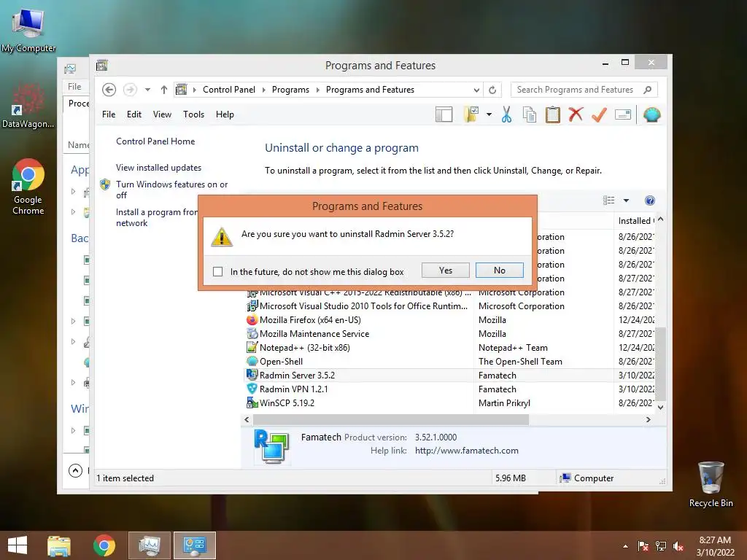This screenshot has height=560, width=747.
Task: Open the Edit menu
Action: coord(134,114)
